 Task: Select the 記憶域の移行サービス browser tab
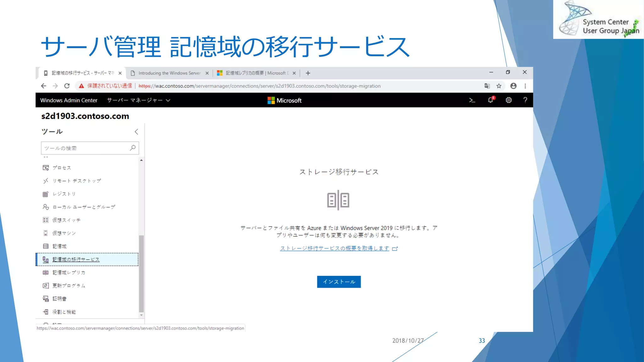point(83,73)
